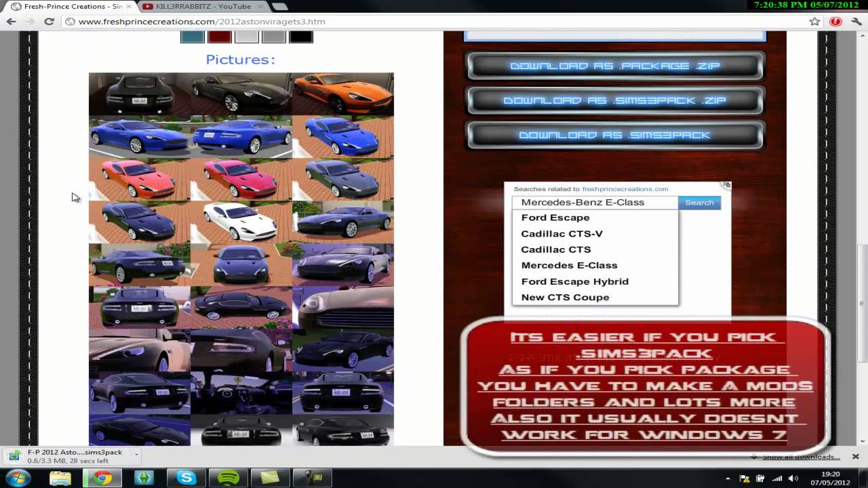Switch to the KILL3RRABBITZ YouTube tab
868x488 pixels.
click(203, 6)
